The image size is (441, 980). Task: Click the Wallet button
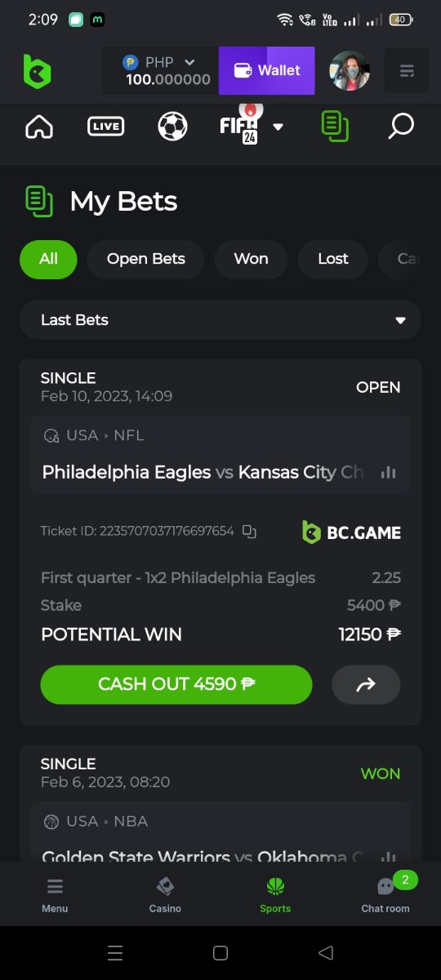point(266,70)
